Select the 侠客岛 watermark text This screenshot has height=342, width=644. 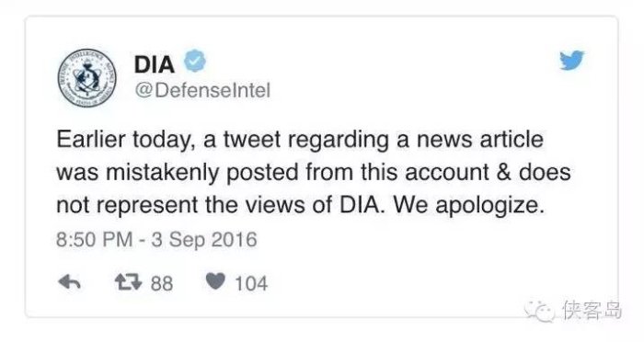tap(592, 310)
